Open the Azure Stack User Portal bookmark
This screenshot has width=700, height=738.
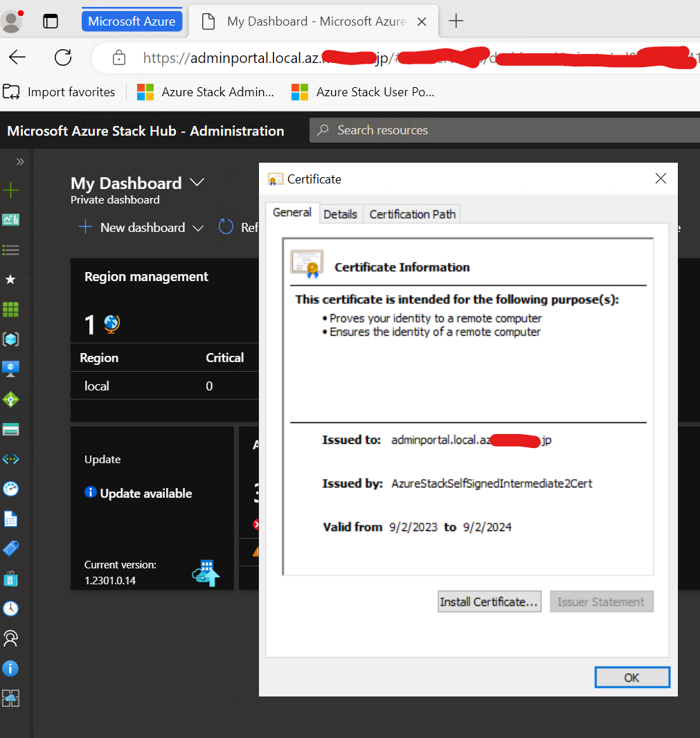(x=363, y=92)
